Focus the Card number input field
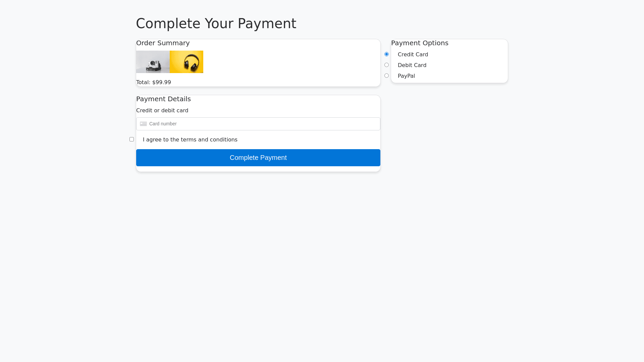The height and width of the screenshot is (362, 644). (262, 124)
